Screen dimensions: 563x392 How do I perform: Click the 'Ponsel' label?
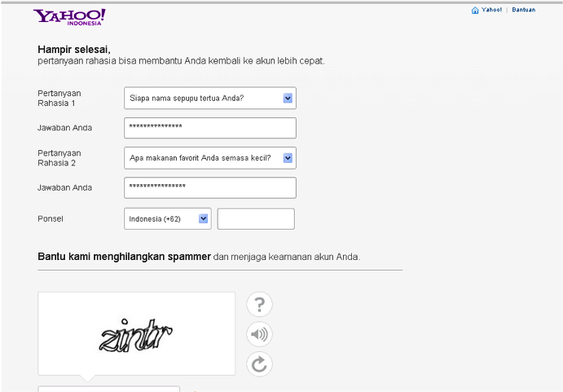[51, 218]
